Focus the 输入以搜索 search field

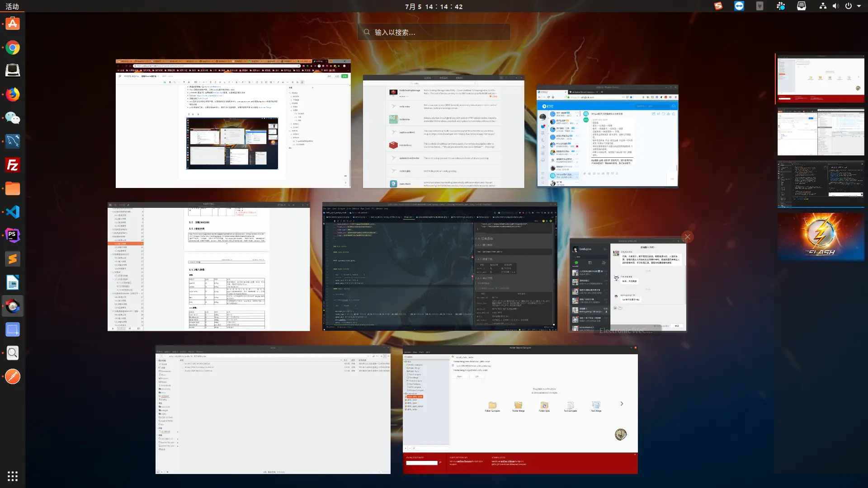pyautogui.click(x=434, y=32)
